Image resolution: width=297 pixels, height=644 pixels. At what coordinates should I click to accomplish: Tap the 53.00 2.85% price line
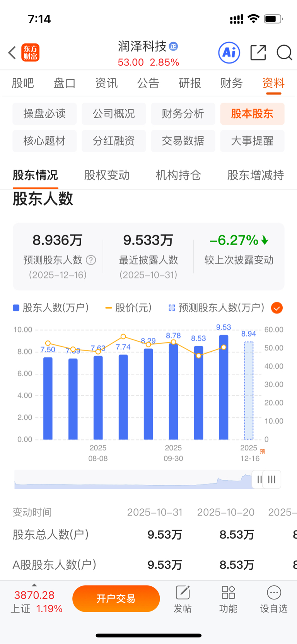pyautogui.click(x=148, y=62)
